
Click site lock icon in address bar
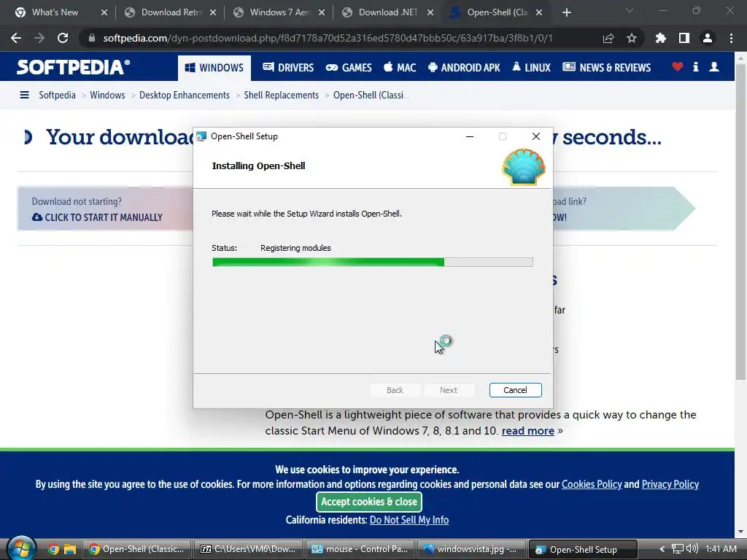(91, 38)
